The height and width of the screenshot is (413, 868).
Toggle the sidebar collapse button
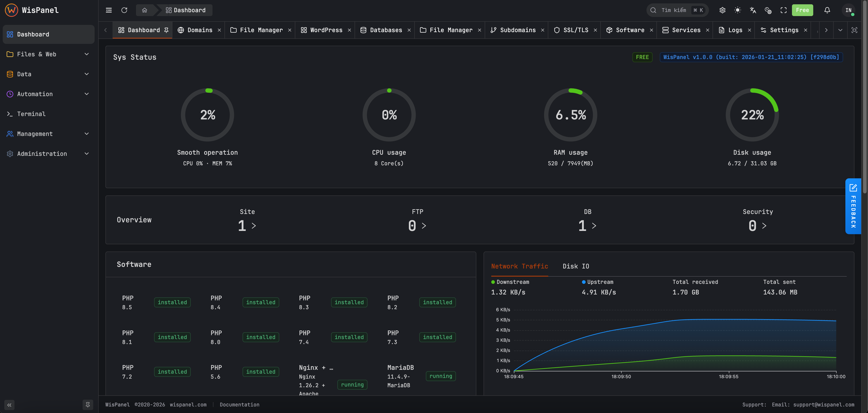point(9,405)
